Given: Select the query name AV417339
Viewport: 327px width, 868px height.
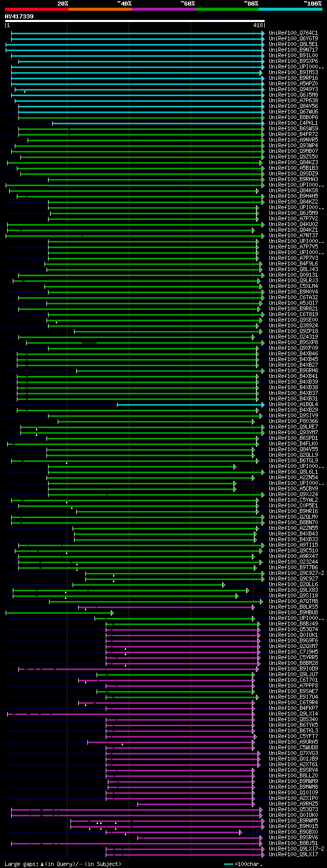Looking at the screenshot, I should point(19,16).
